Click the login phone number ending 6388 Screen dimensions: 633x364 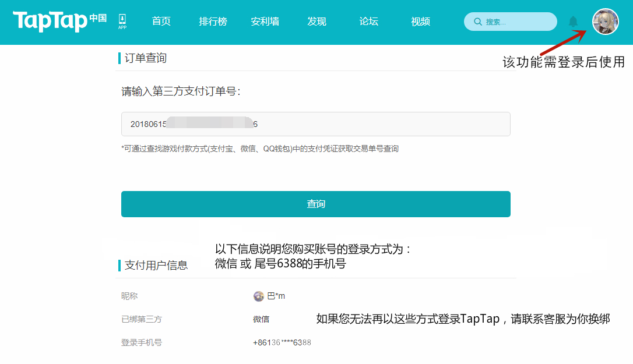coord(282,342)
